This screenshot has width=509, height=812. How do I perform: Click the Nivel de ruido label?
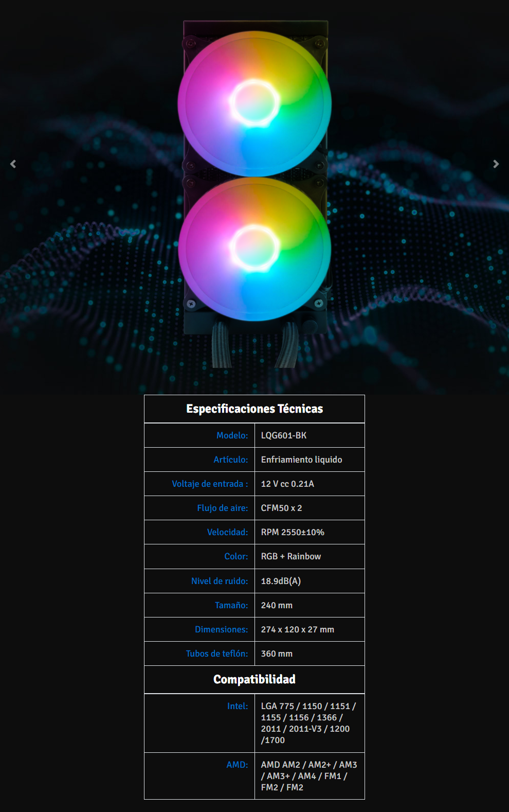point(220,581)
